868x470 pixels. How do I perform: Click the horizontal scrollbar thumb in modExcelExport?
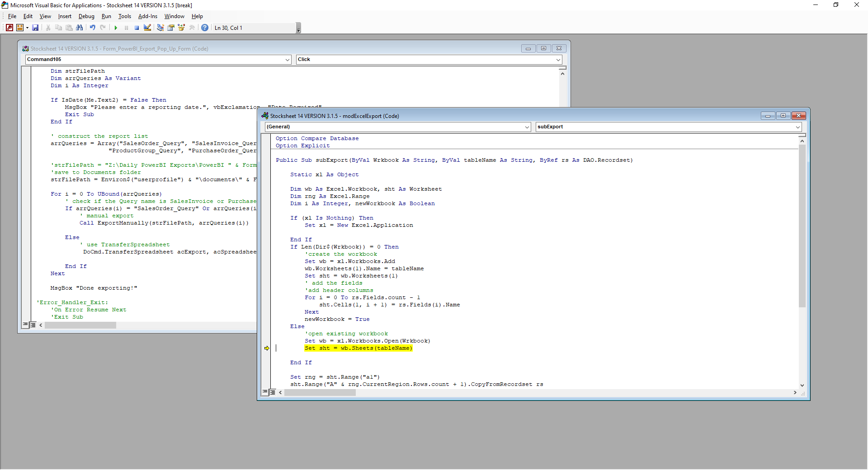pos(320,392)
